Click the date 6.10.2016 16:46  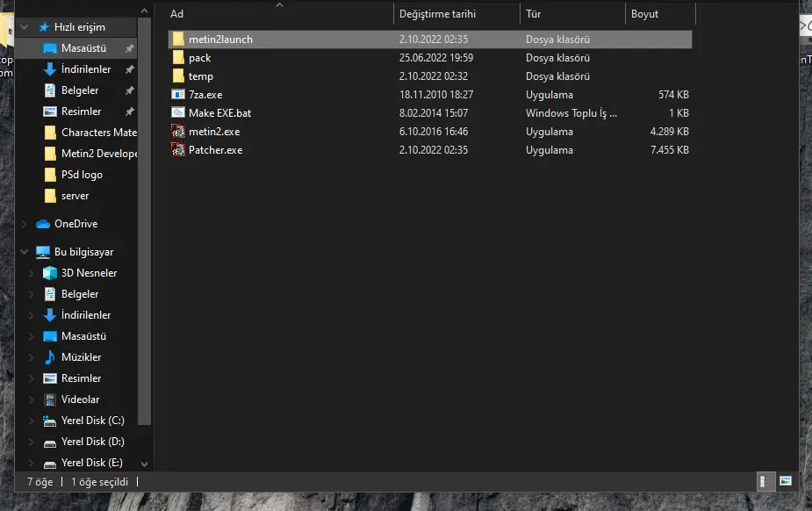(434, 132)
